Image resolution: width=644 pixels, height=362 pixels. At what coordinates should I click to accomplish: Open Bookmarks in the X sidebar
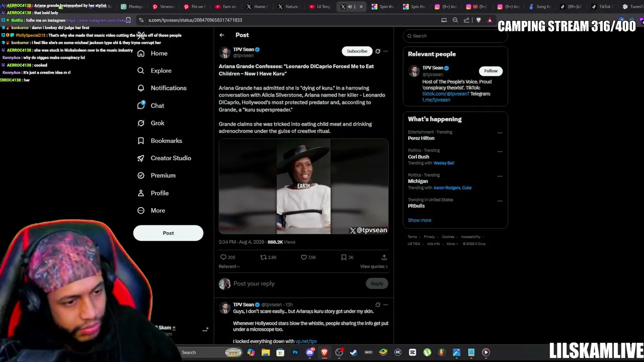pos(159,141)
